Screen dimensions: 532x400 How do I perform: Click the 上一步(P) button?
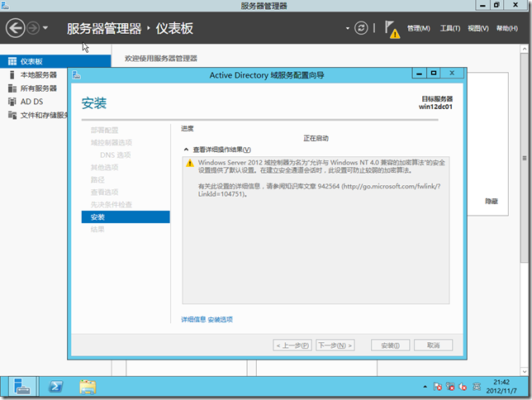292,345
